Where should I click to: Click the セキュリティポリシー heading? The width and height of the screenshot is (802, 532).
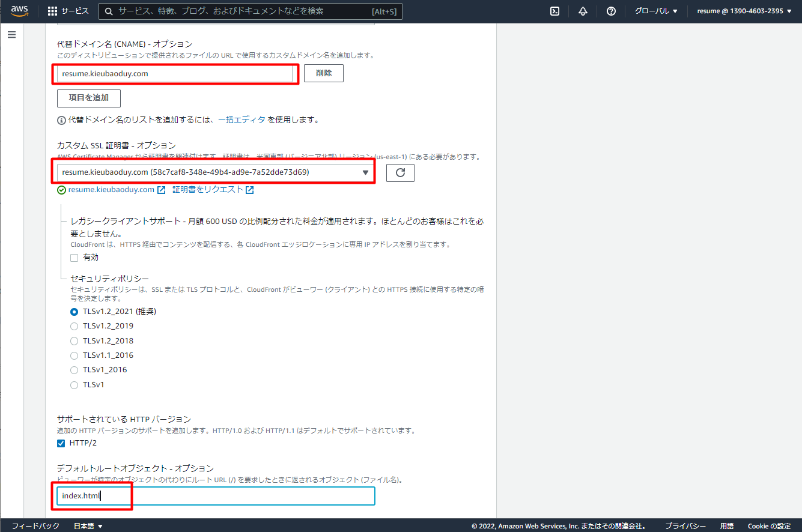pos(110,279)
